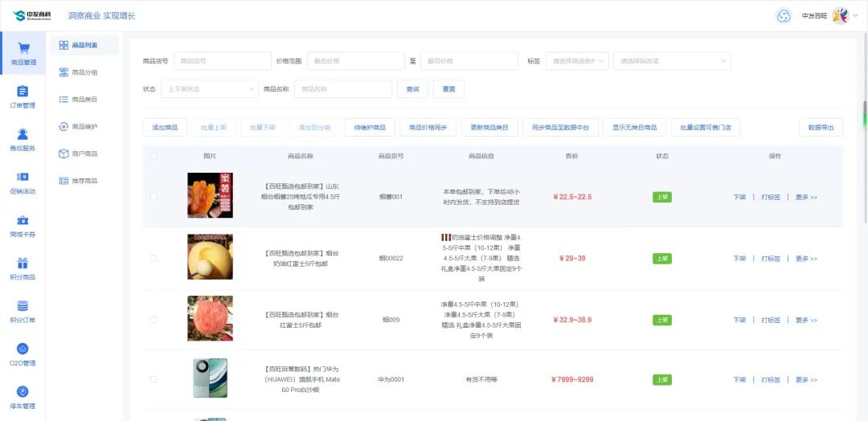Open 积分订单 stack icon
The image size is (868, 421).
click(x=23, y=306)
